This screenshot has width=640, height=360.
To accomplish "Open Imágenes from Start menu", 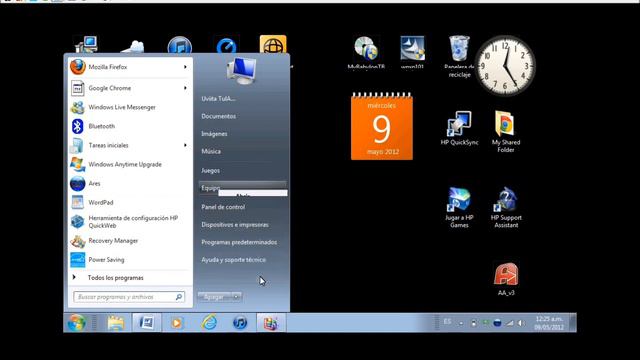I will click(x=214, y=134).
